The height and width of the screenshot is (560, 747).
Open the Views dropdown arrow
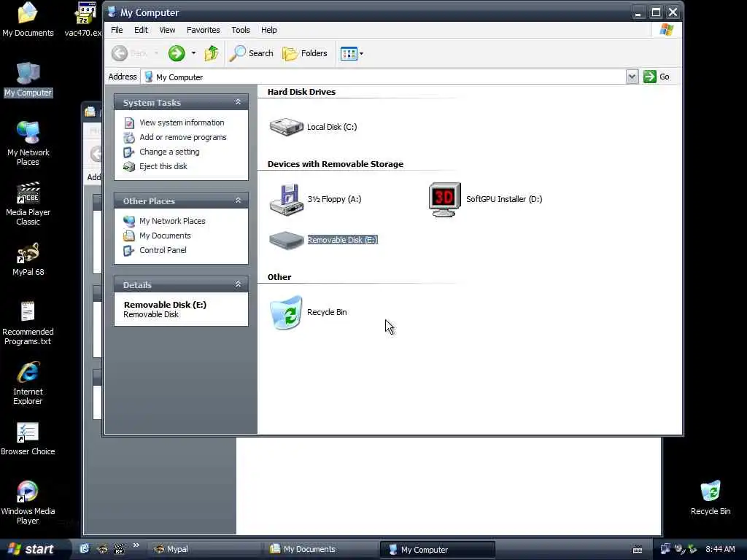(x=362, y=54)
